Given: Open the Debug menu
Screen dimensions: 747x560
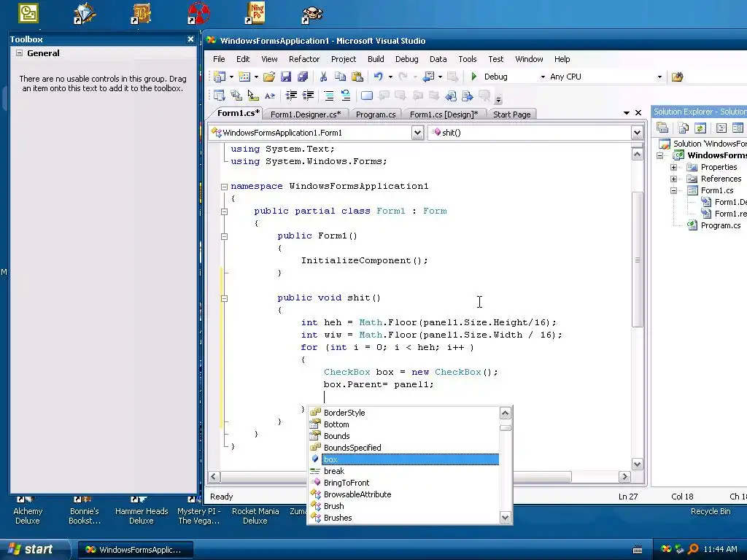Looking at the screenshot, I should coord(407,59).
